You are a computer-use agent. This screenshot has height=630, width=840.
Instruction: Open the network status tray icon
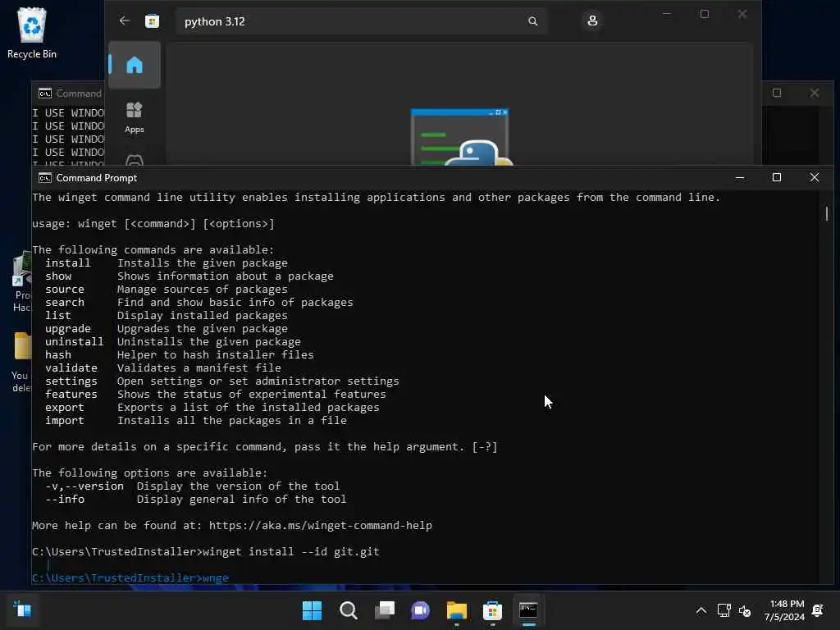coord(724,610)
